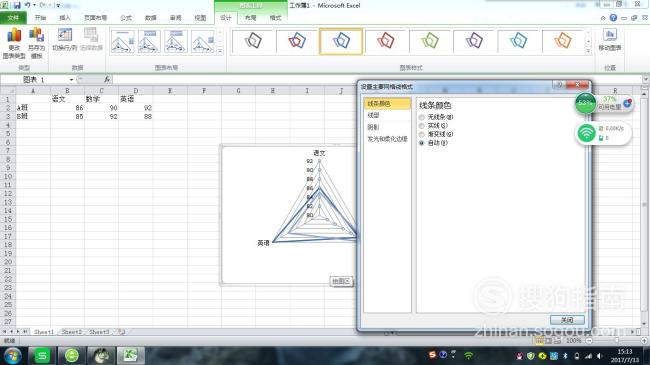Click the zoom slider in status bar
650x365 pixels.
click(616, 341)
